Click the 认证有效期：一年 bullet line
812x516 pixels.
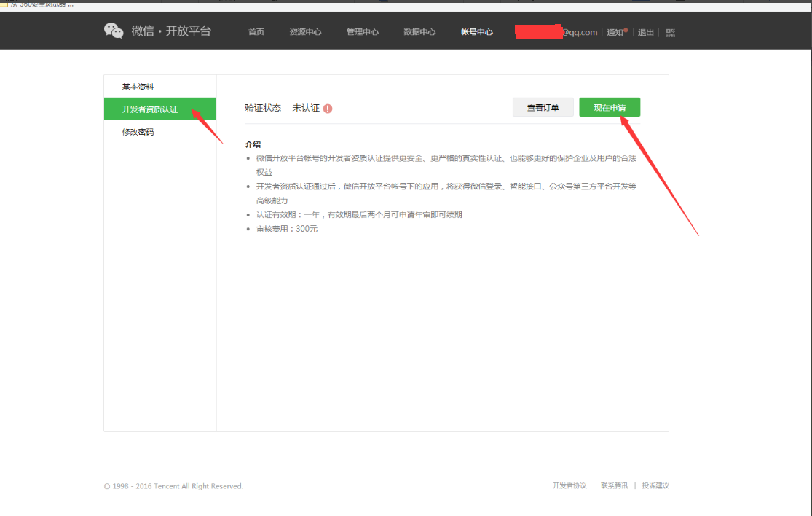pyautogui.click(x=359, y=214)
